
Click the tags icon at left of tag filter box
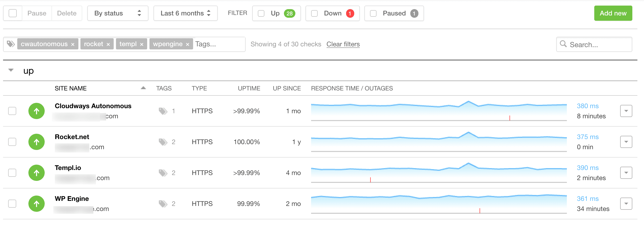click(11, 44)
